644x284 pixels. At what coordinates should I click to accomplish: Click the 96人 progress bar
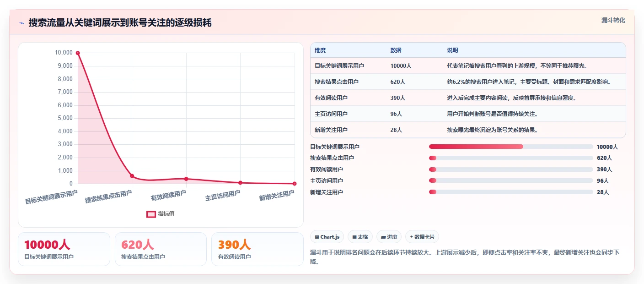tap(511, 181)
